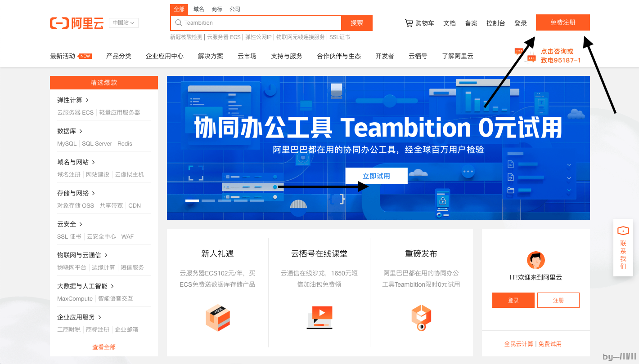Open the 产品分类 menu
The image size is (639, 364).
click(x=119, y=56)
